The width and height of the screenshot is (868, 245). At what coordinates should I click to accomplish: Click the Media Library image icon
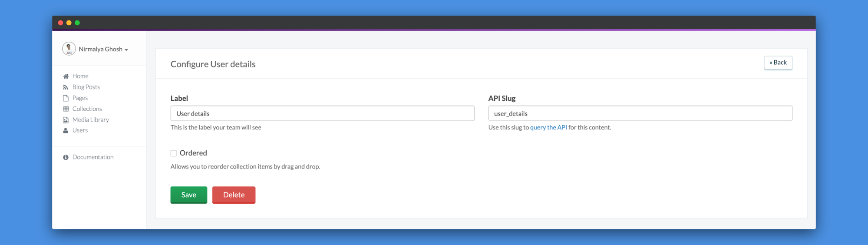(x=66, y=120)
